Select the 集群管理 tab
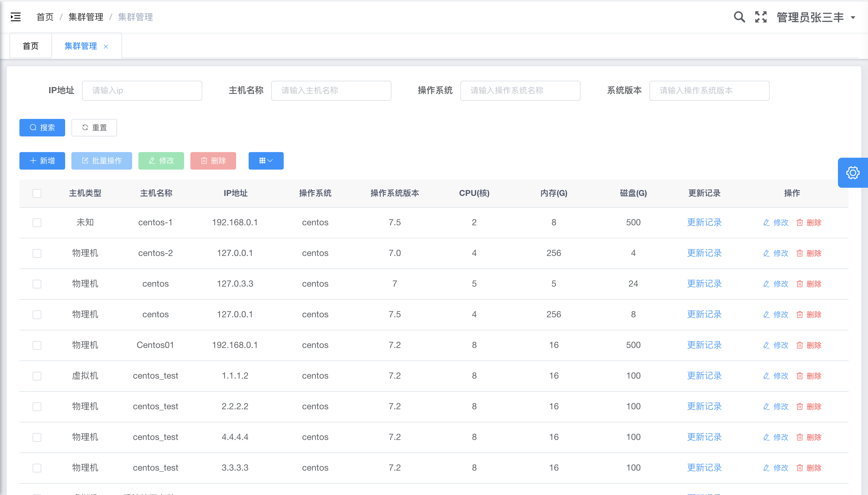 coord(80,46)
